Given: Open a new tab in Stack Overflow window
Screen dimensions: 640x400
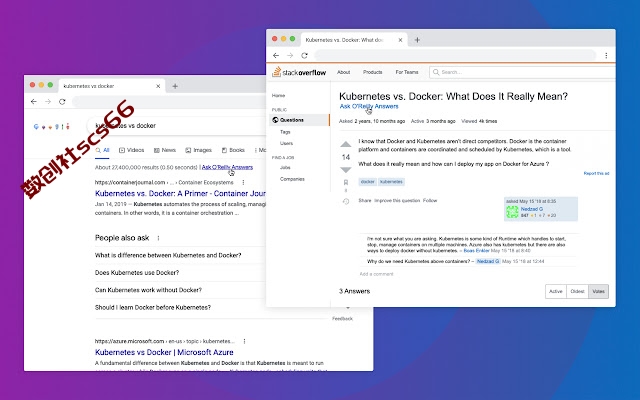Looking at the screenshot, I should point(417,40).
